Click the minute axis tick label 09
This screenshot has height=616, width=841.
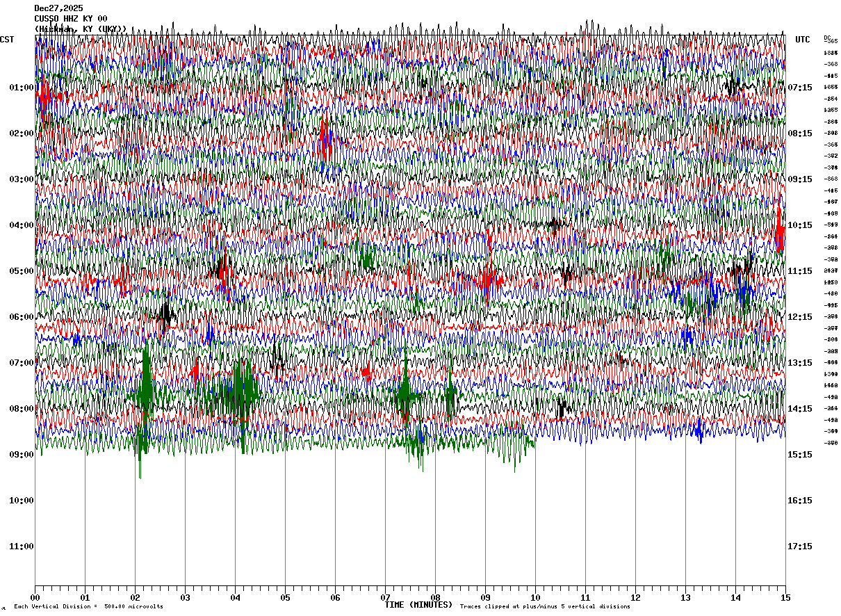click(x=485, y=597)
